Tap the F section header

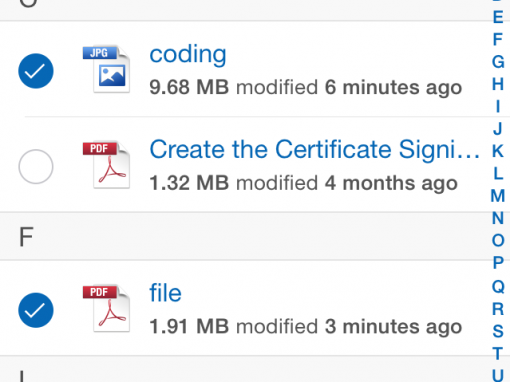pyautogui.click(x=255, y=236)
